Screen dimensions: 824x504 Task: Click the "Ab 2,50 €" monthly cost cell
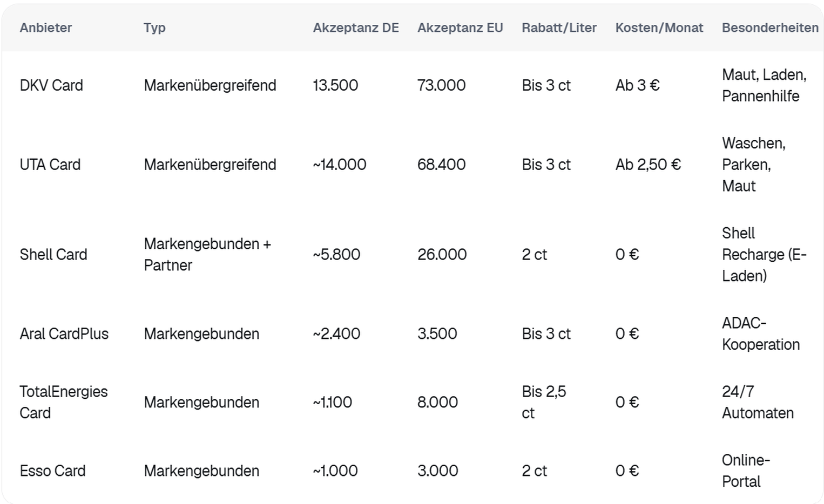648,165
